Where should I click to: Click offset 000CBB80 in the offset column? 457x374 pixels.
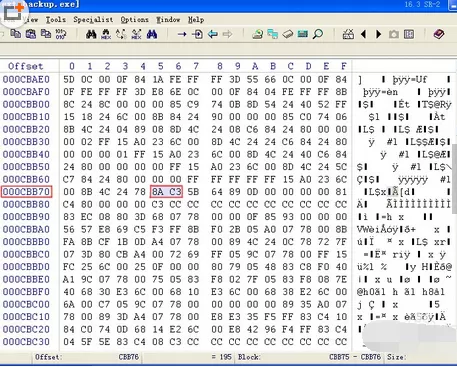[26, 204]
